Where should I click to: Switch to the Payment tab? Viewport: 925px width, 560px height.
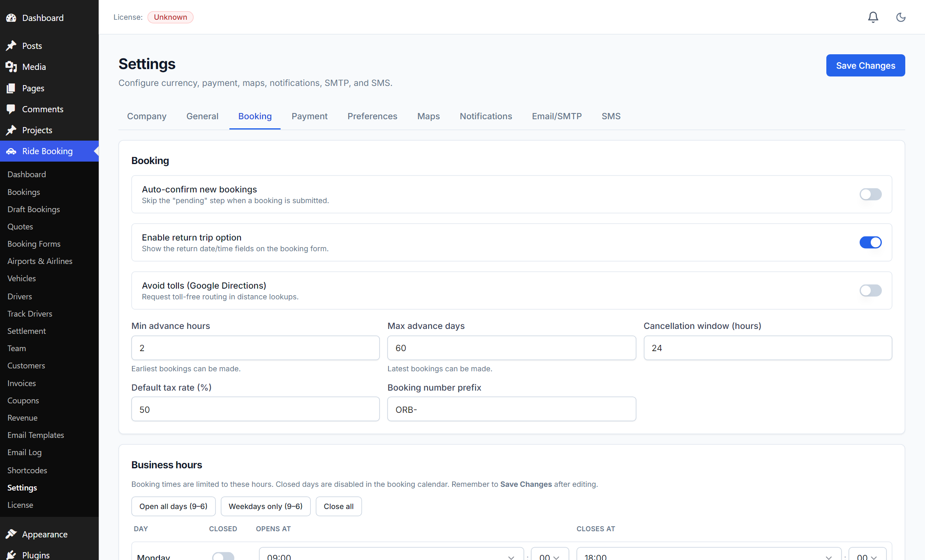click(x=310, y=116)
